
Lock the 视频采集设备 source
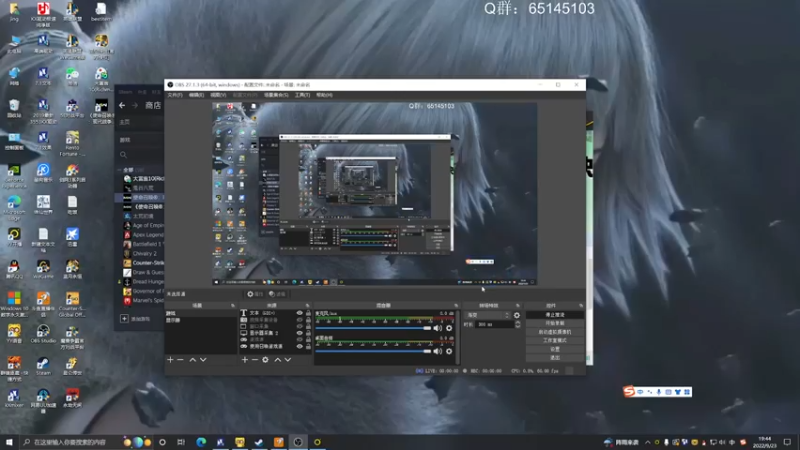click(308, 320)
